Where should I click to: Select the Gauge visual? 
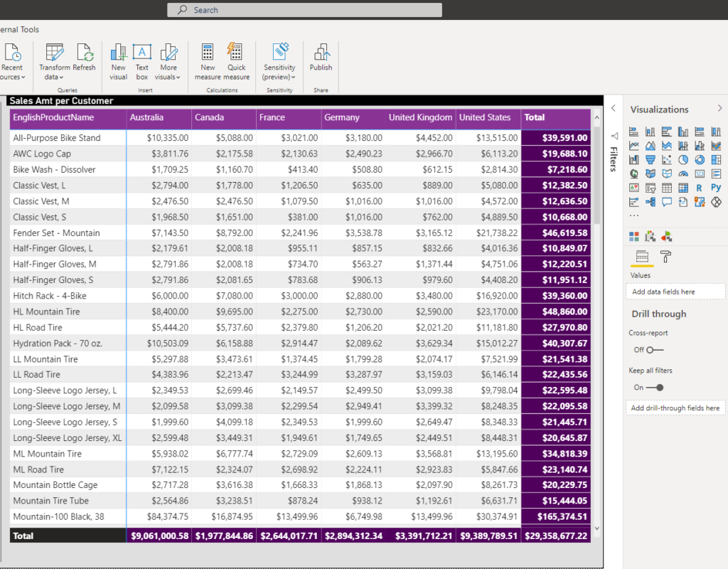point(683,174)
